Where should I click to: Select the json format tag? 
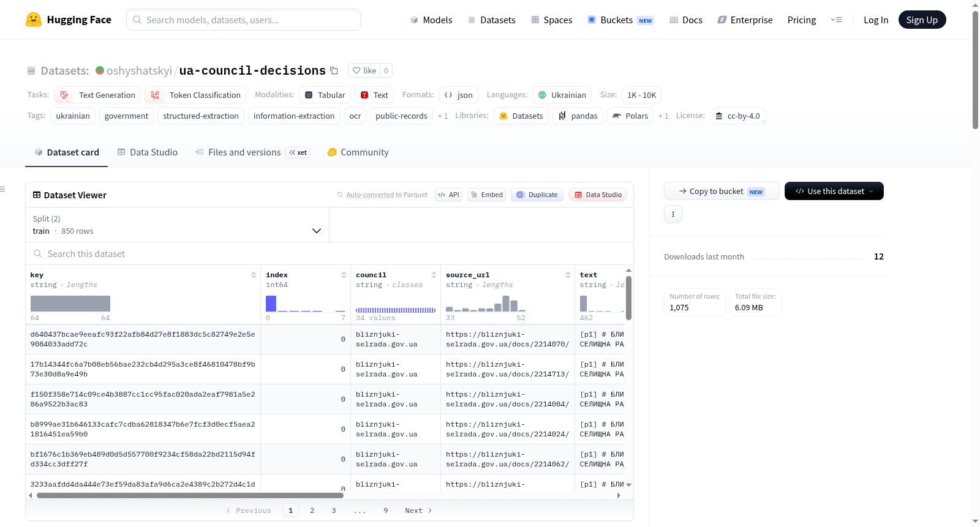(x=458, y=95)
